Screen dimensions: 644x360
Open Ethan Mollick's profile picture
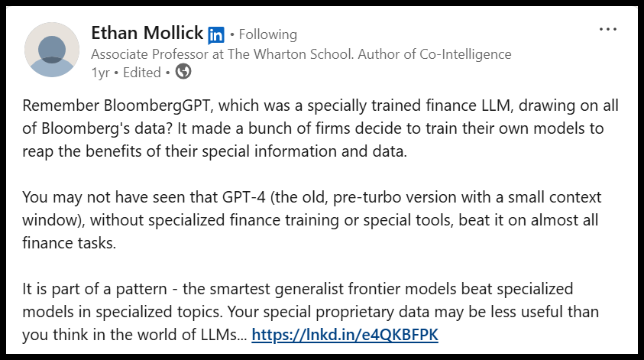[x=52, y=50]
